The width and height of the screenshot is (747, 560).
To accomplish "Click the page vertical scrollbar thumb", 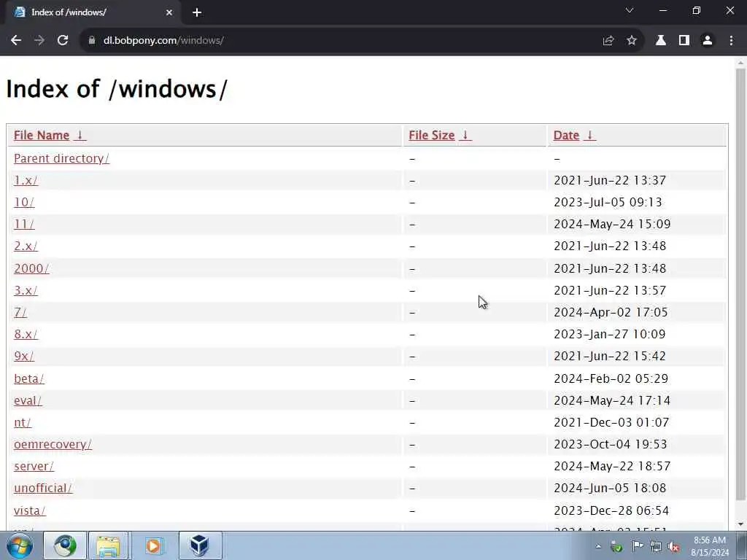I will 740,284.
